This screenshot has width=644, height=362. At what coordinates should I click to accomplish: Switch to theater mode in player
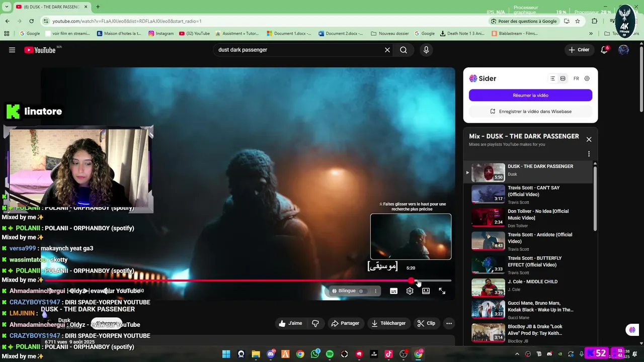[x=426, y=291]
